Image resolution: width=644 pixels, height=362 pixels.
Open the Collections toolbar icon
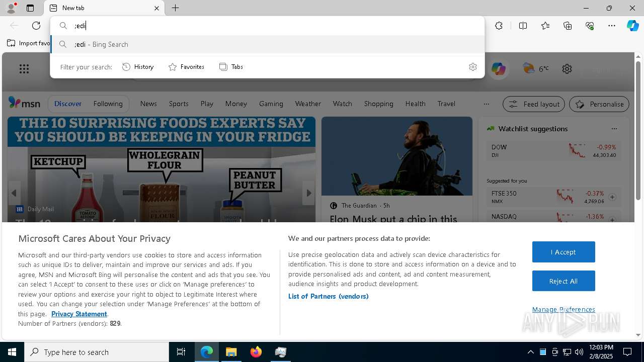tap(568, 26)
